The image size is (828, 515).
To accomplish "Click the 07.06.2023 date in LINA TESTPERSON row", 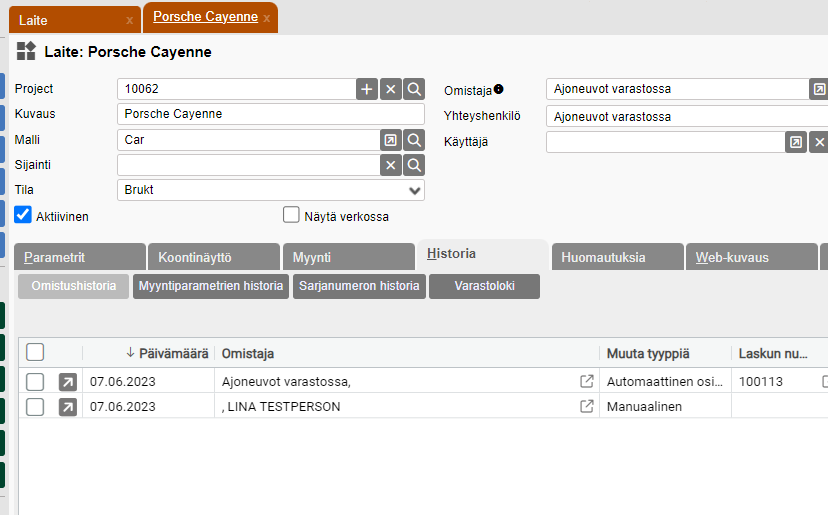I will tap(123, 407).
